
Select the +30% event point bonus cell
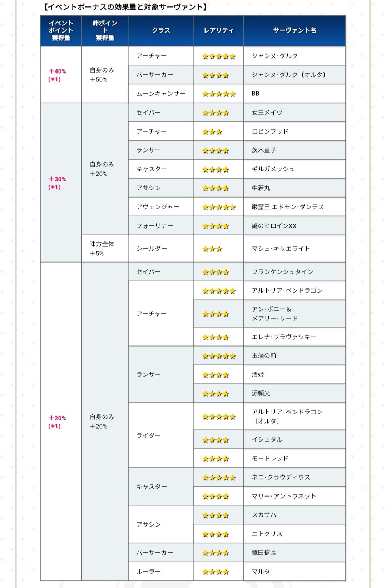pos(61,183)
